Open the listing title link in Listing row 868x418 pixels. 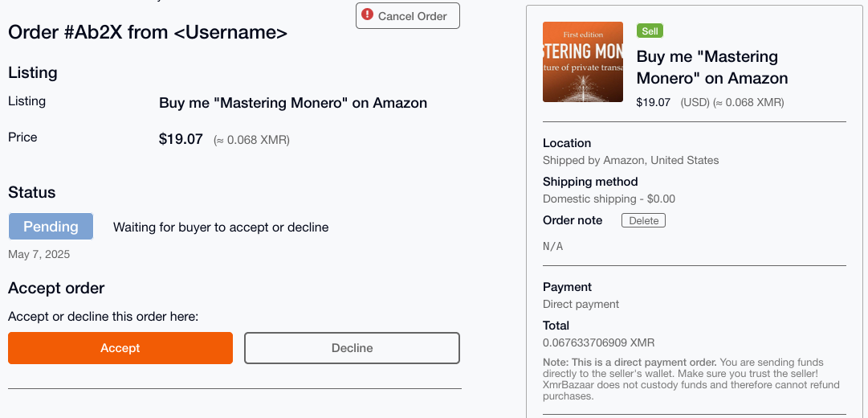point(293,103)
